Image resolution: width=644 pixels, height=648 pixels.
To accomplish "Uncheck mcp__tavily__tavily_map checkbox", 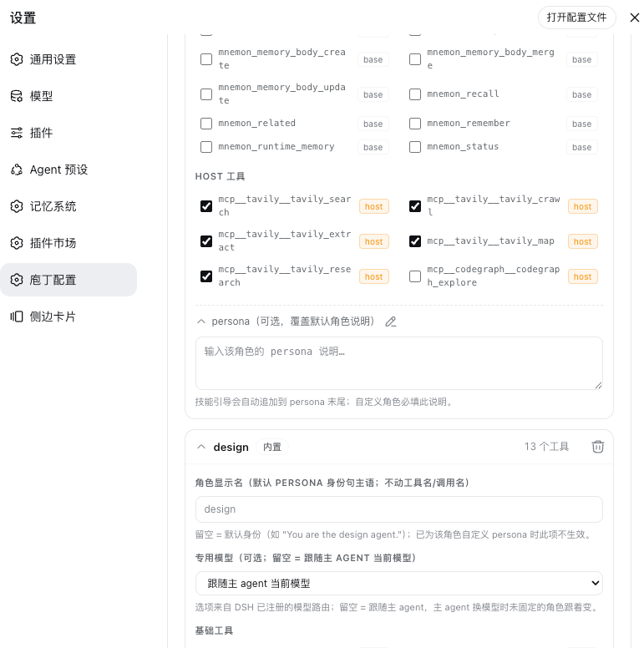I will [x=415, y=241].
